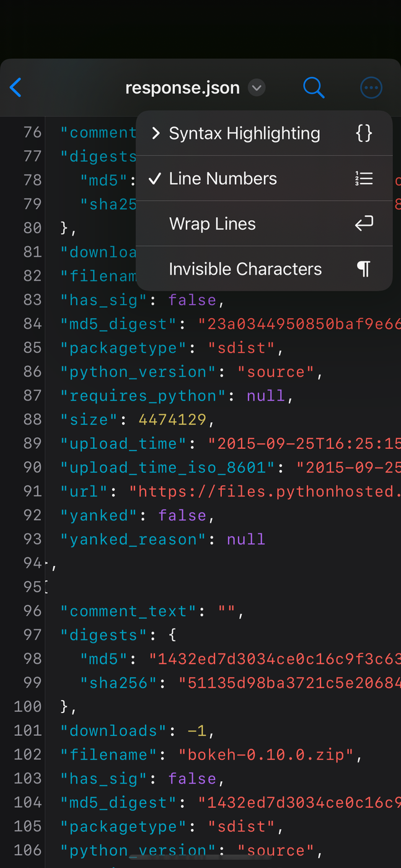
Task: Click the pilcrow paragraph icon
Action: (x=364, y=269)
